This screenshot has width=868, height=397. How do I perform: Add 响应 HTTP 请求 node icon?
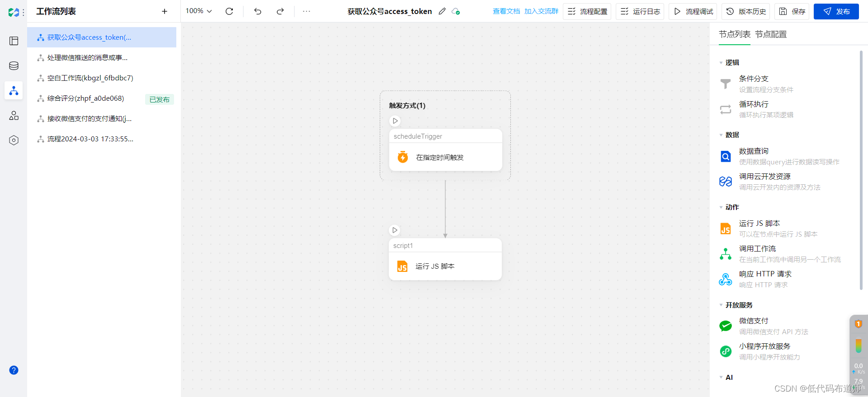[726, 279]
